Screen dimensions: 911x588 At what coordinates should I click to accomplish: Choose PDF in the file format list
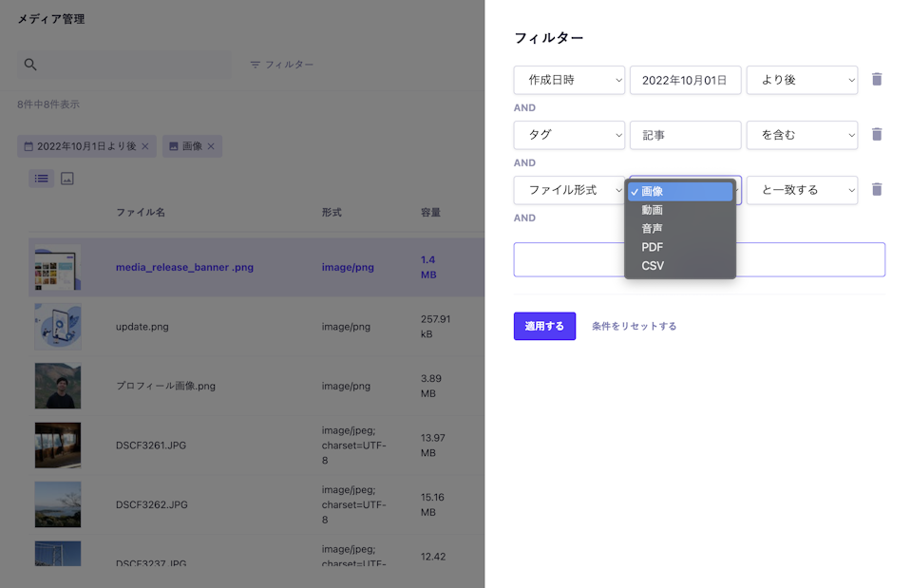click(653, 247)
